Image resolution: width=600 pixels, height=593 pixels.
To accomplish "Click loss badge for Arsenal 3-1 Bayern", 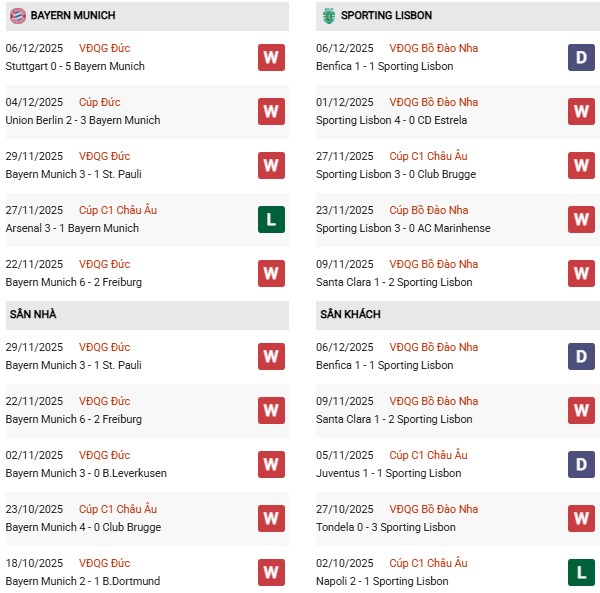I will (271, 219).
